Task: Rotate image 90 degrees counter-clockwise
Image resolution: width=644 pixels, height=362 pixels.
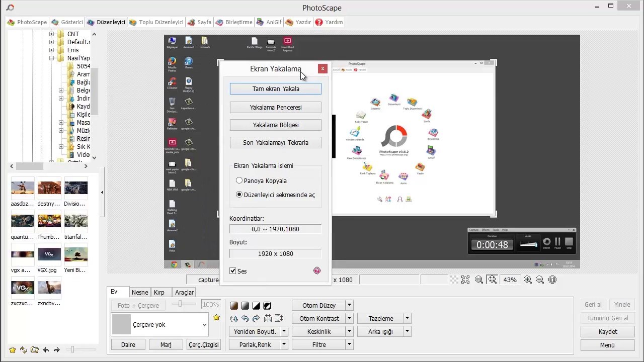Action: 245,318
